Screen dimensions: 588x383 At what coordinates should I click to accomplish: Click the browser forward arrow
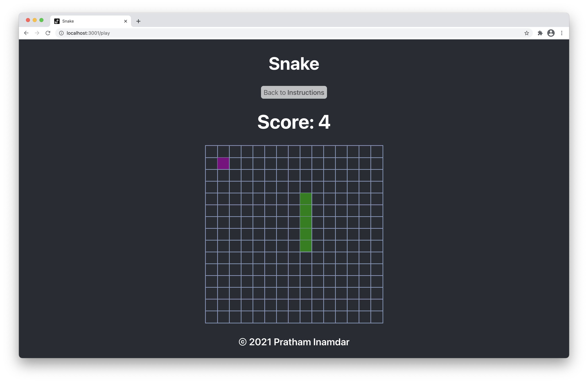[x=37, y=33]
